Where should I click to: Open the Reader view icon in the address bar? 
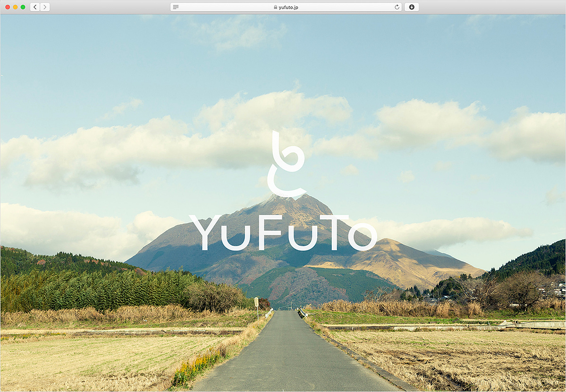[176, 7]
